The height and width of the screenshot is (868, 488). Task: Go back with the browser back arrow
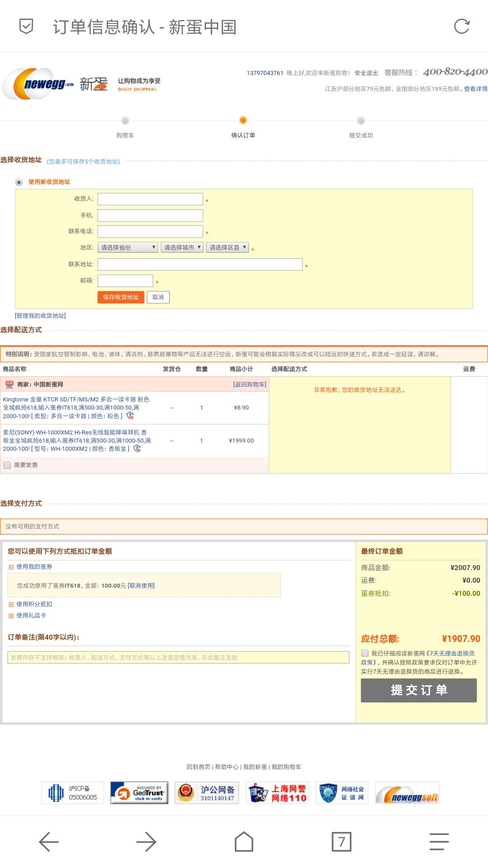point(49,842)
